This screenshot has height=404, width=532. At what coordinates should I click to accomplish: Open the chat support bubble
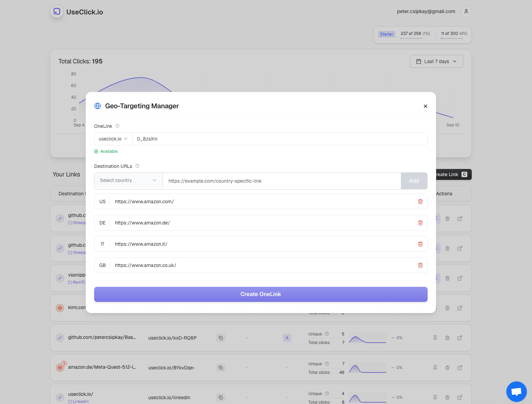click(516, 391)
